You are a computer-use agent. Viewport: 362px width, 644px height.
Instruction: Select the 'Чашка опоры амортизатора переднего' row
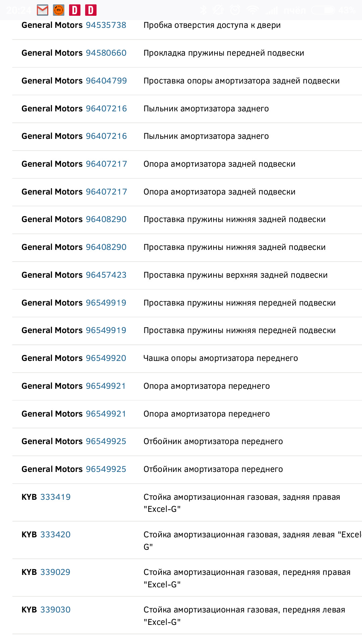221,358
